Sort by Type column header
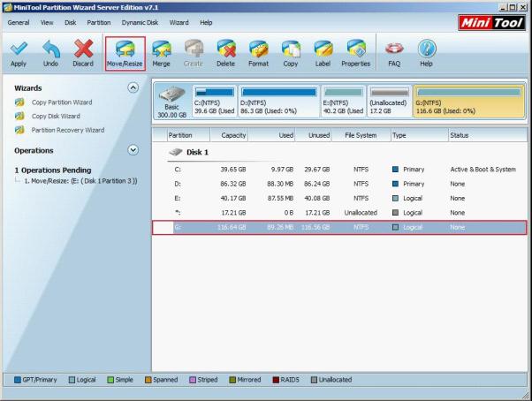The height and width of the screenshot is (401, 532). [420, 135]
